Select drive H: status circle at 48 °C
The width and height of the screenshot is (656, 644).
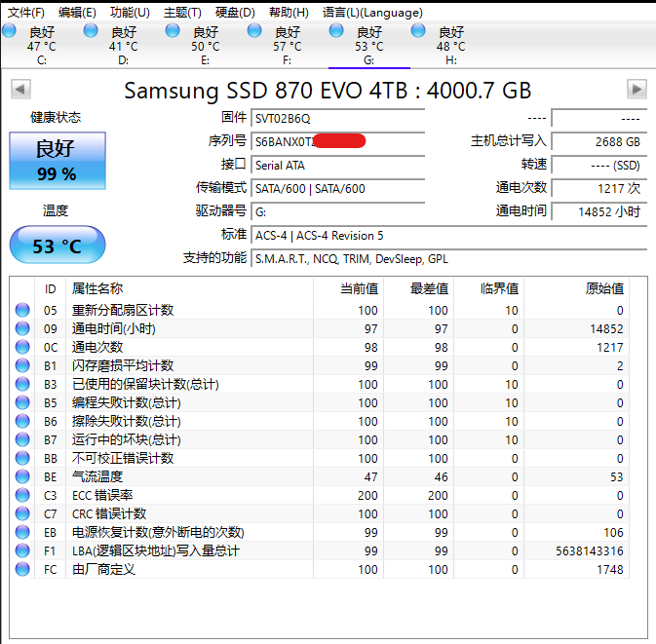click(x=418, y=30)
